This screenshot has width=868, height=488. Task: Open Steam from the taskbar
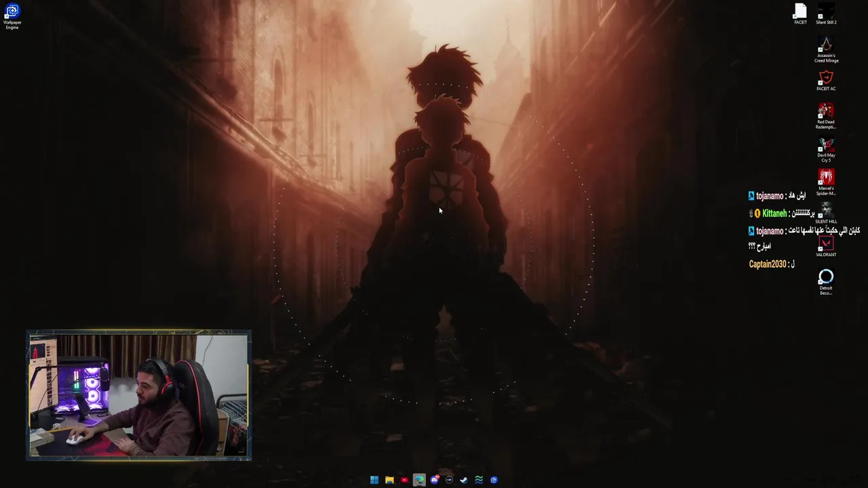point(464,480)
